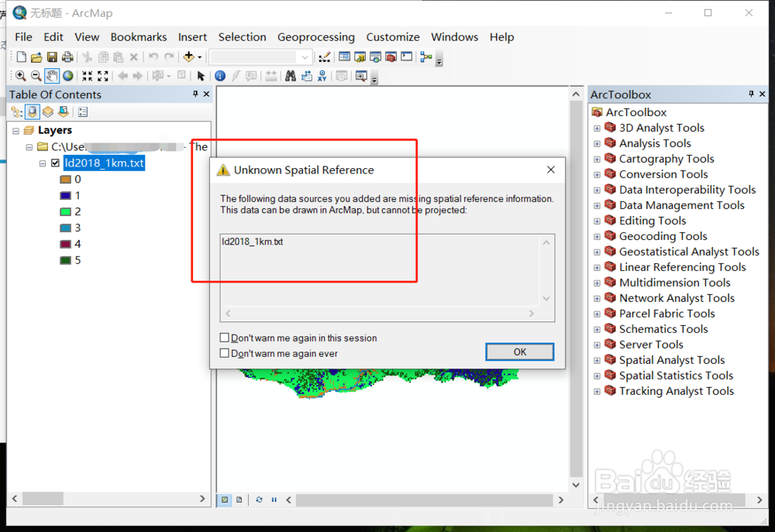Open ArcToolbox window from toolbar
The image size is (775, 532).
pos(391,57)
